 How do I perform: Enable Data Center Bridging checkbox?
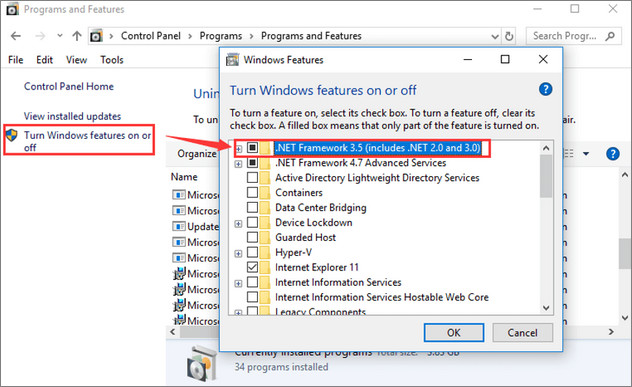(x=252, y=207)
